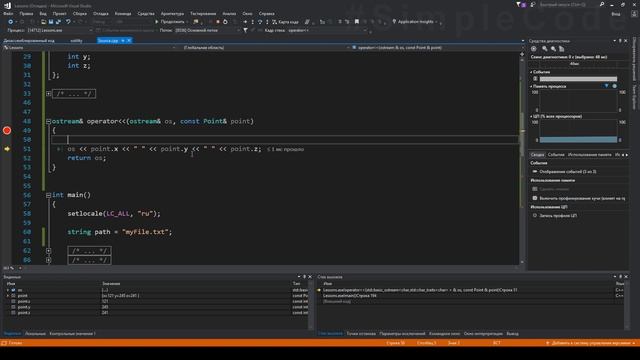This screenshot has height=360, width=640.
Task: Click the memory graph filter funnel icon
Action: (x=607, y=86)
